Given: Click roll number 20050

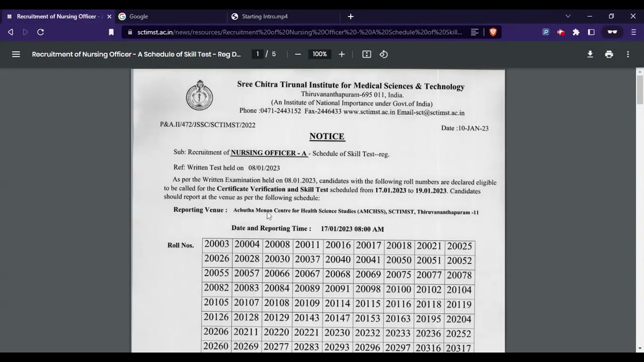Looking at the screenshot, I should point(398,260).
